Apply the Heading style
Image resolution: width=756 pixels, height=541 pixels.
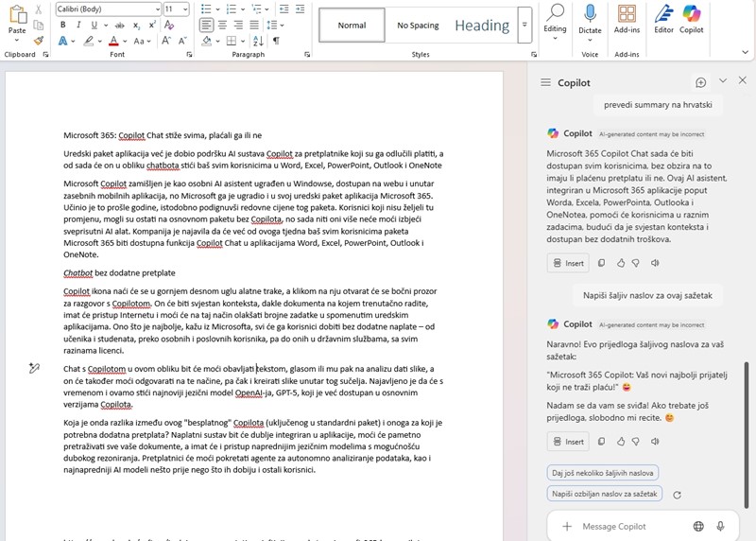[x=482, y=26]
